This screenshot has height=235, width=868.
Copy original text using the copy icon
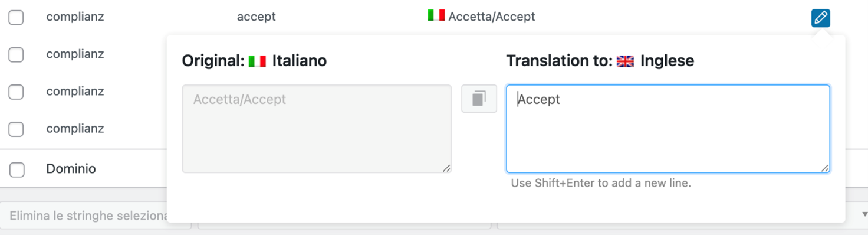tap(479, 99)
